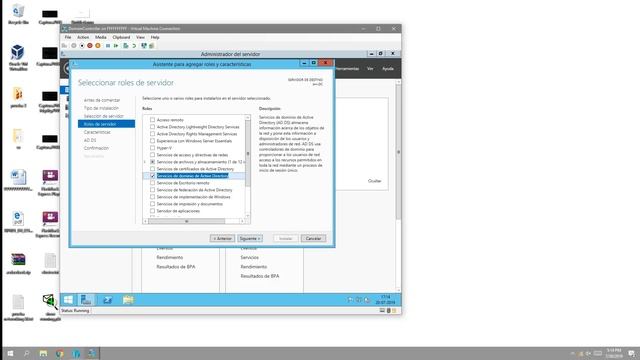Open File Explorer on the host taskbar
This screenshot has width=640, height=360.
click(x=43, y=353)
